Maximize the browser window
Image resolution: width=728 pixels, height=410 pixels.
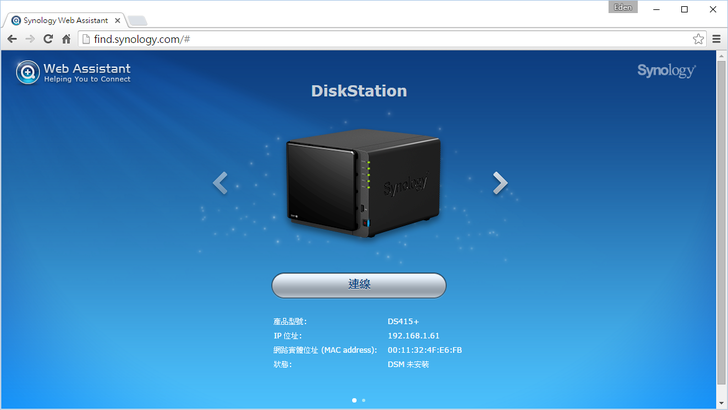tap(684, 9)
